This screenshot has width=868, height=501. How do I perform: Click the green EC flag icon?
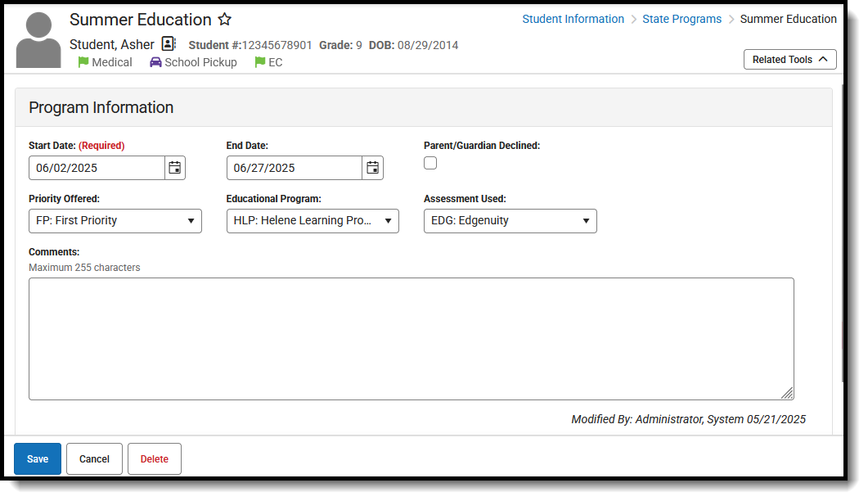(259, 62)
